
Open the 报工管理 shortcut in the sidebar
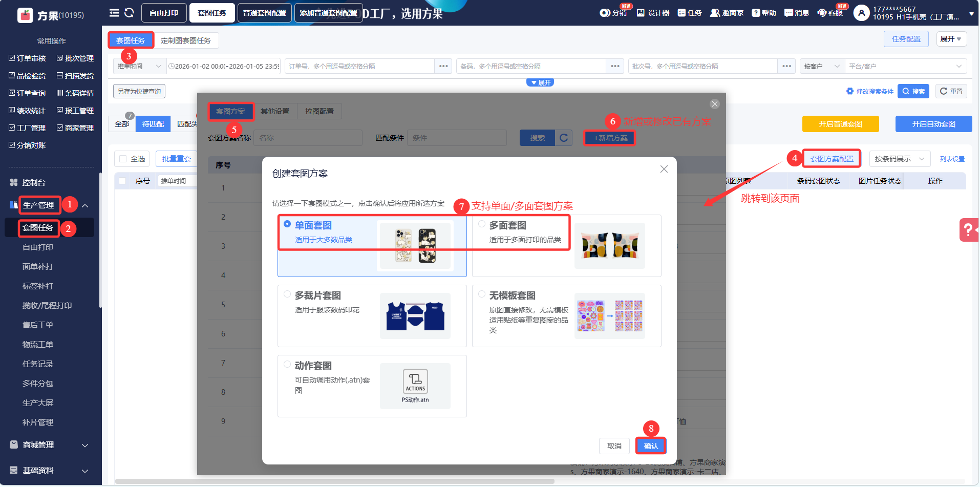coord(75,111)
